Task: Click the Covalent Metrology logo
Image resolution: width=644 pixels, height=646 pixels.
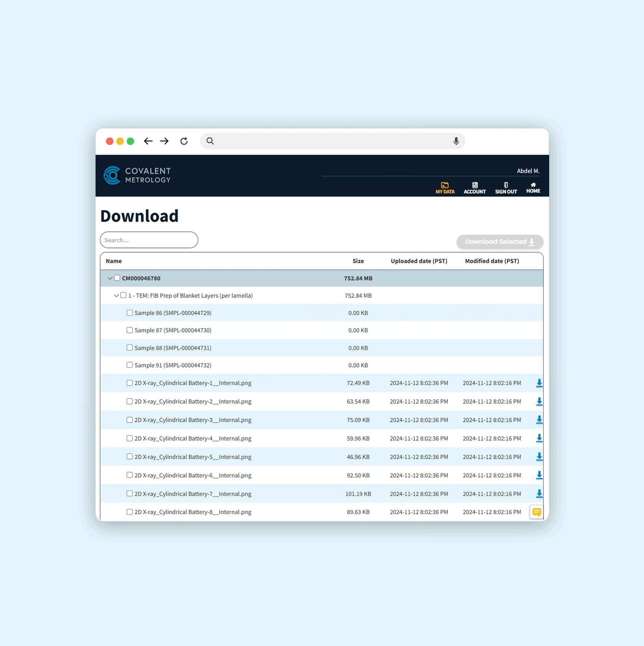Action: (137, 175)
